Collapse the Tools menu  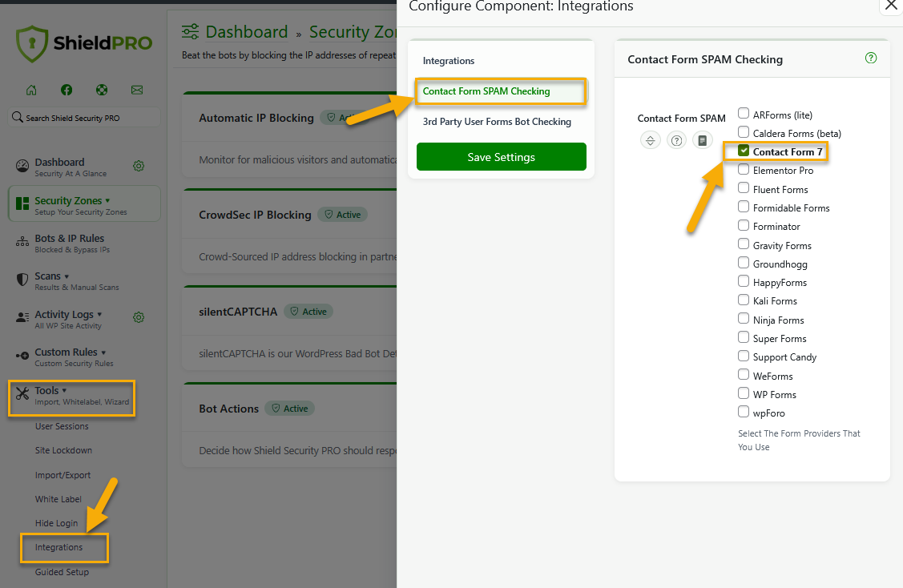pos(64,390)
